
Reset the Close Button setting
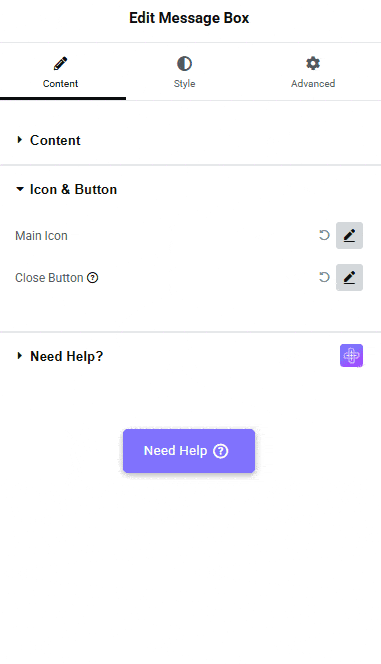click(324, 277)
